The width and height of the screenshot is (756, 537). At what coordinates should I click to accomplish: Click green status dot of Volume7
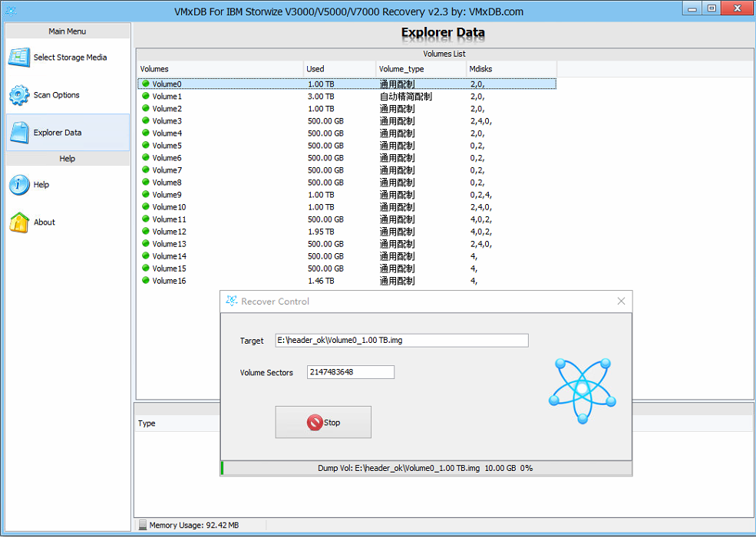[x=146, y=170]
